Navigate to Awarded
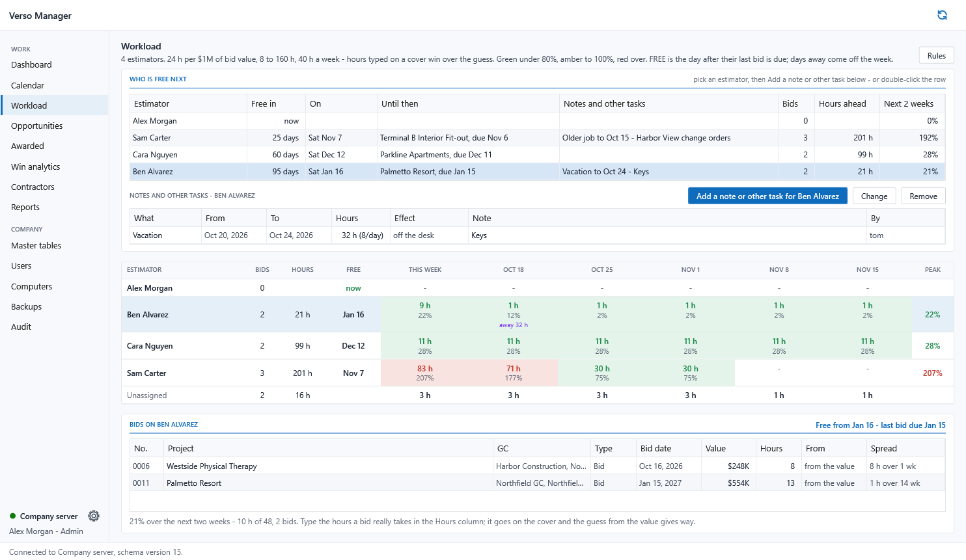This screenshot has width=966, height=560. [55, 146]
